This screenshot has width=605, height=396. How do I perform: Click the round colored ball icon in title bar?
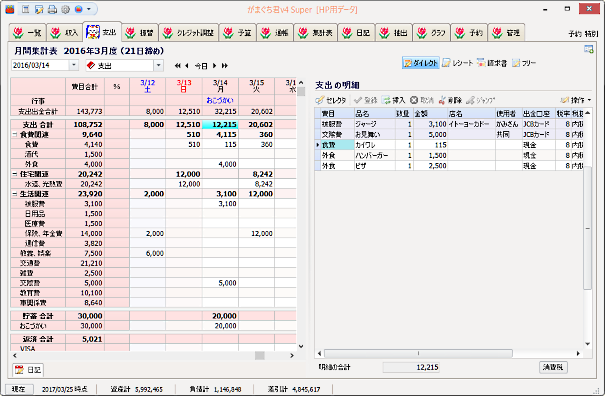tap(79, 9)
